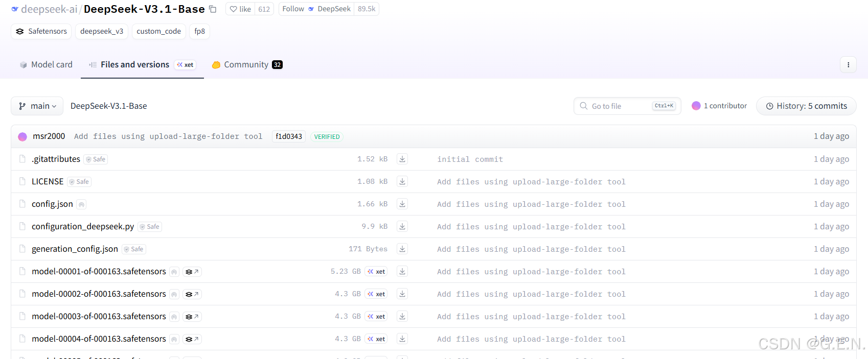Click the DeepSeek-V3.1-Base breadcrumb path
The height and width of the screenshot is (359, 868).
click(109, 106)
